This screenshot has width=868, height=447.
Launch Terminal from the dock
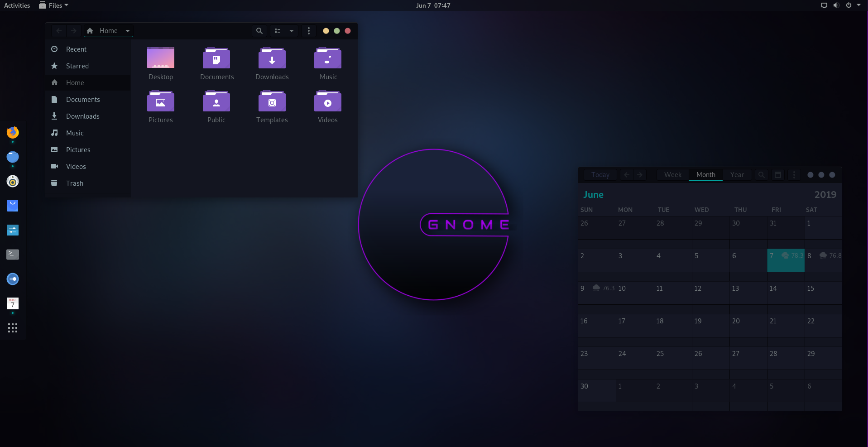pos(13,255)
